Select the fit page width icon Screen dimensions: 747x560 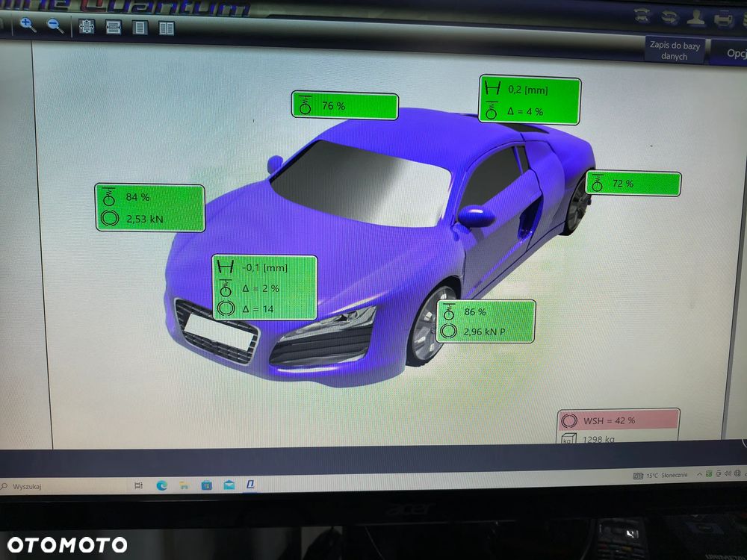point(113,27)
